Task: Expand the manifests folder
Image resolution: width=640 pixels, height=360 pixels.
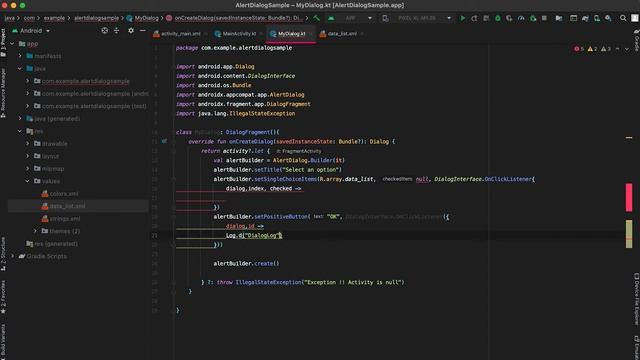Action: (20, 56)
